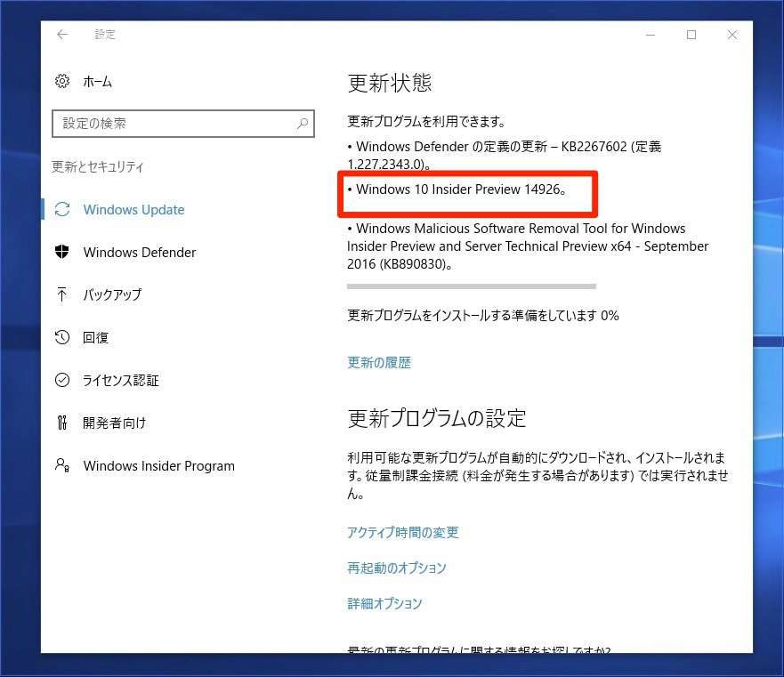Image resolution: width=784 pixels, height=677 pixels.
Task: Click the Windows Defender shield icon
Action: pyautogui.click(x=62, y=252)
